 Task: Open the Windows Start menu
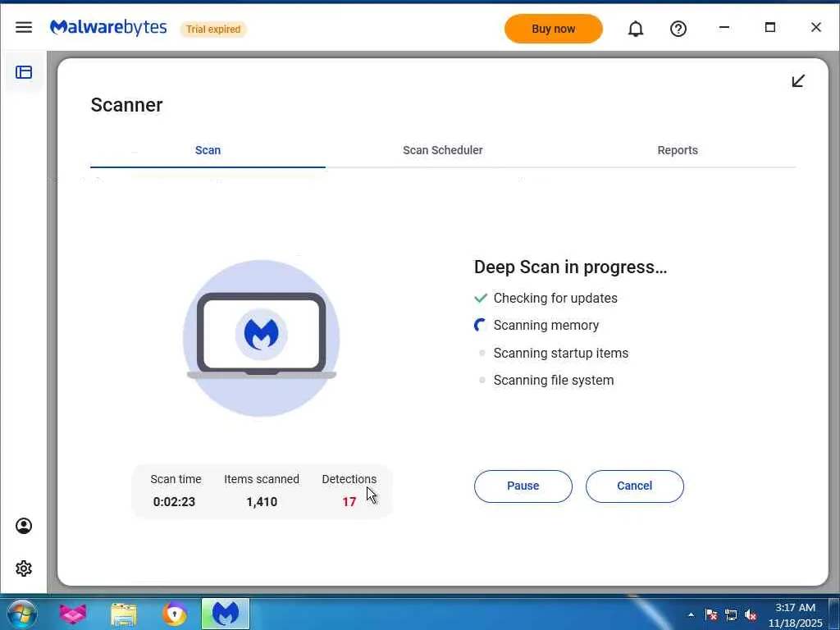pyautogui.click(x=22, y=614)
